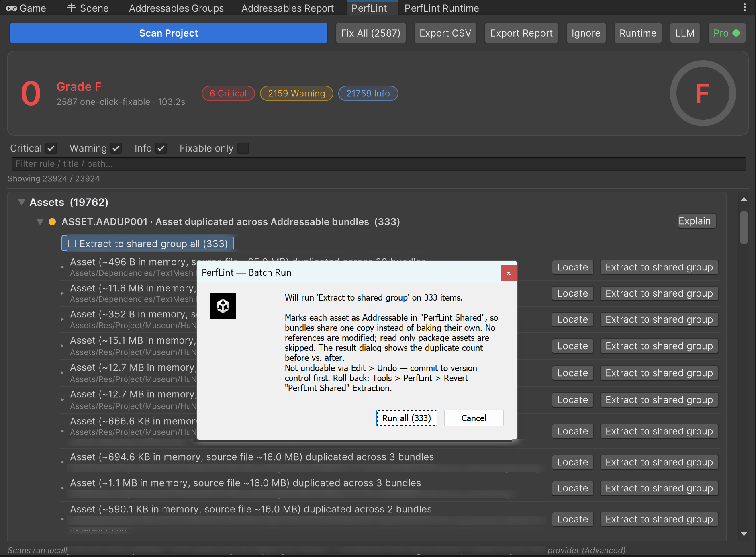Expand the ~590.1 KB in memory asset row
Image resolution: width=756 pixels, height=557 pixels.
(x=62, y=519)
